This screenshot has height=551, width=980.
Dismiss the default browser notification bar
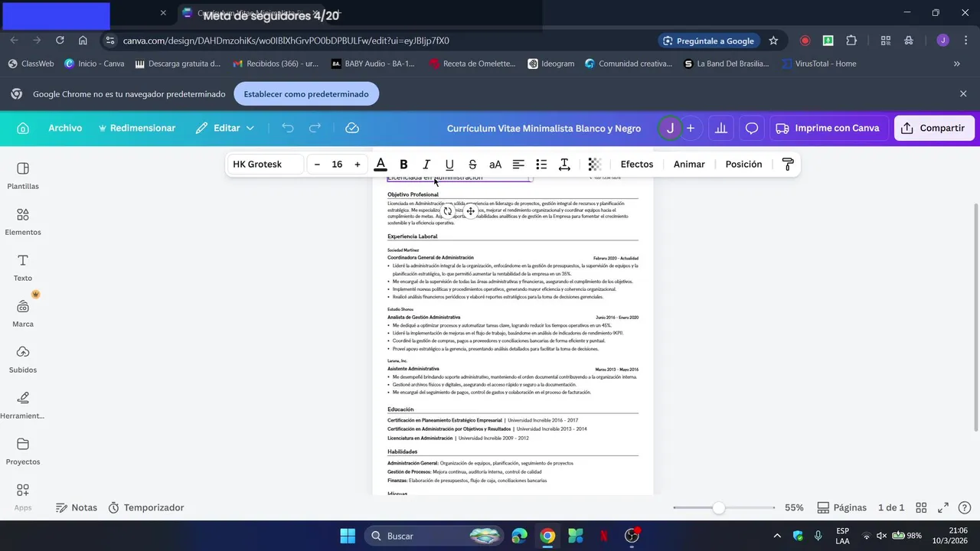(x=963, y=93)
